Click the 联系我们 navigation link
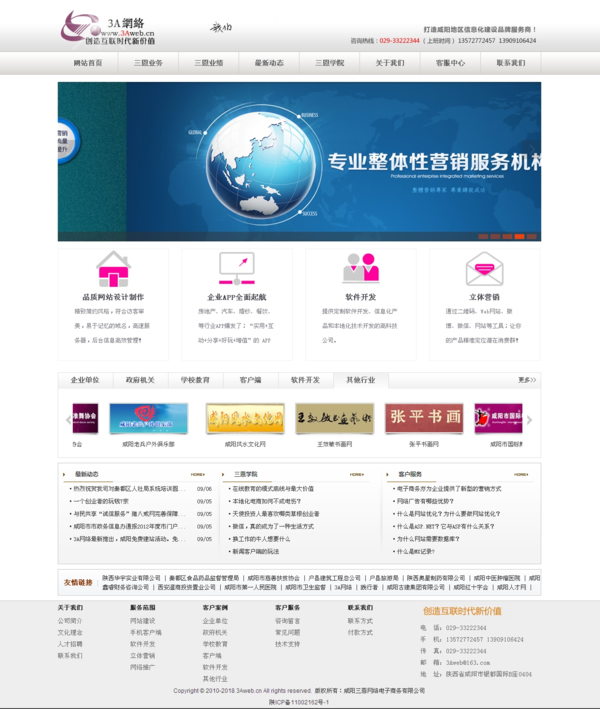Image resolution: width=600 pixels, height=709 pixels. 510,63
